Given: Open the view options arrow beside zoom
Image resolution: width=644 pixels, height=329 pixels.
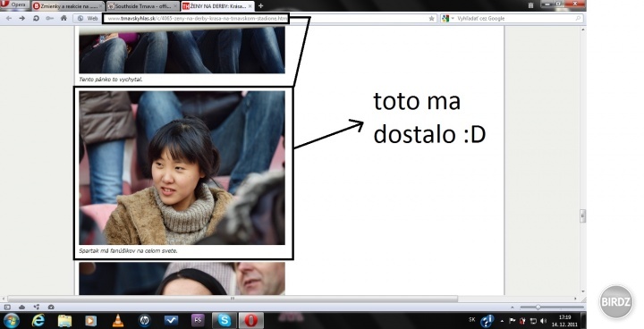Looking at the screenshot, I should (512, 308).
